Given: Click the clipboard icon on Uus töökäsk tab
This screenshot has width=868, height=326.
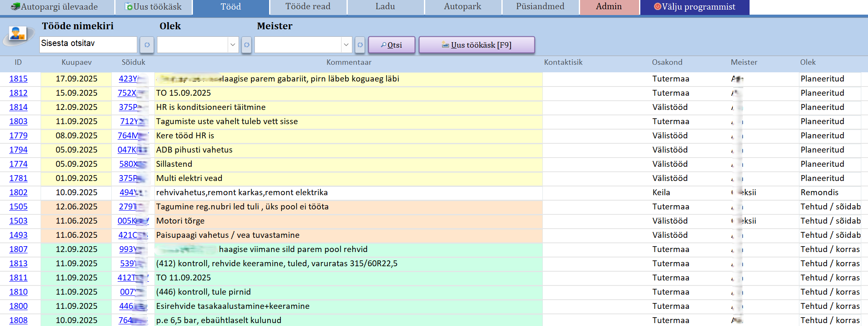Looking at the screenshot, I should coord(129,7).
